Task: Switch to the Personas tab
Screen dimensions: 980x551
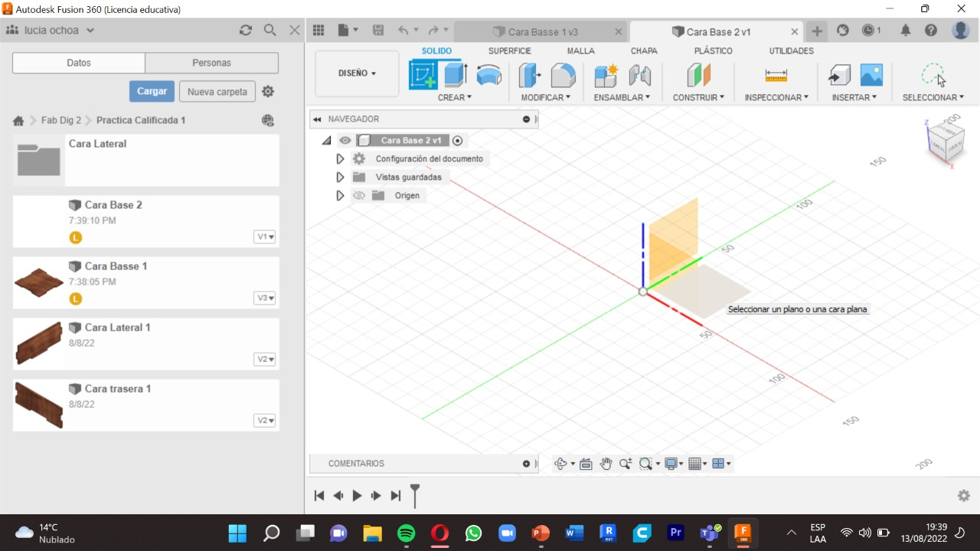Action: point(211,63)
